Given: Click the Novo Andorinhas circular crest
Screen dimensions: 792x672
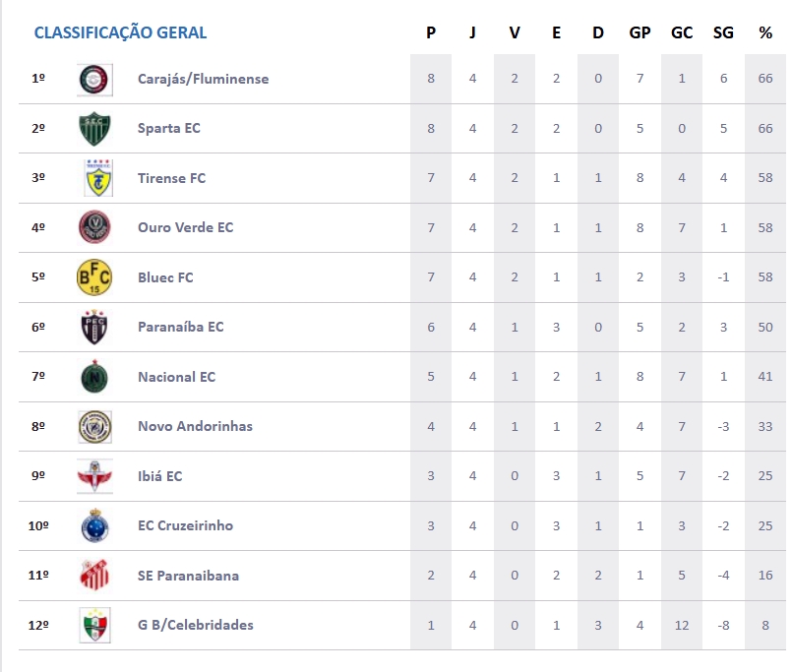Looking at the screenshot, I should (x=95, y=427).
